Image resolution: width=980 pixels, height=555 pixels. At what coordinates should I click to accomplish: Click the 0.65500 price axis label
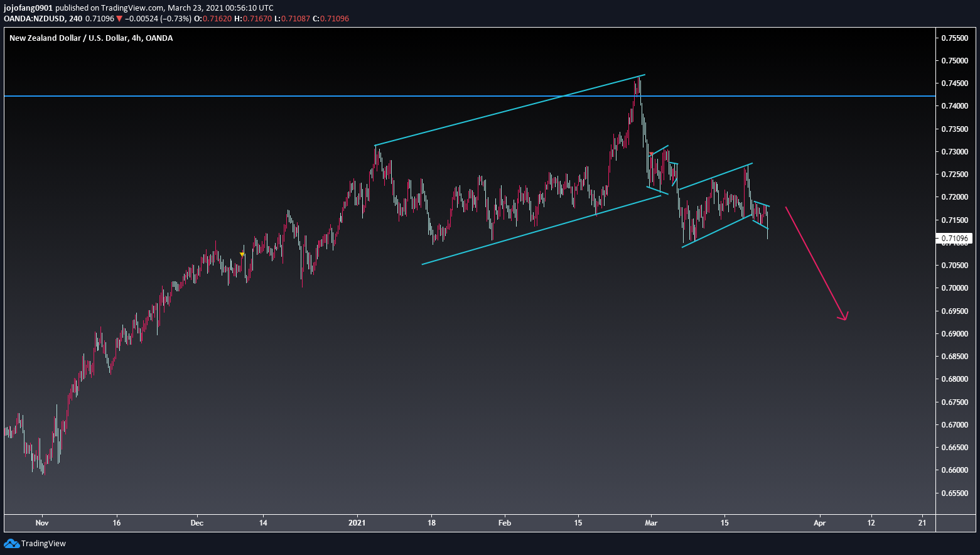[x=954, y=493]
